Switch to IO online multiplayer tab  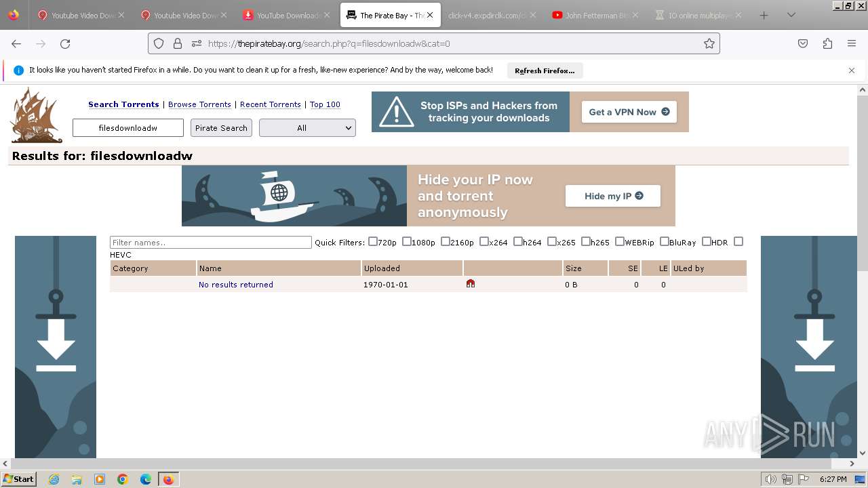(x=698, y=15)
